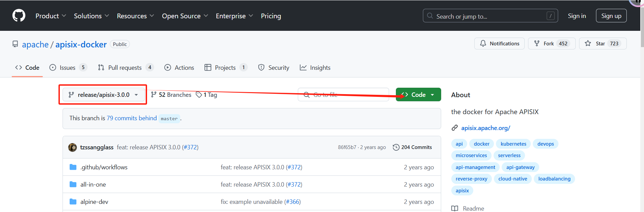Open the tzssangglass avatar
This screenshot has height=212, width=644.
(x=72, y=147)
